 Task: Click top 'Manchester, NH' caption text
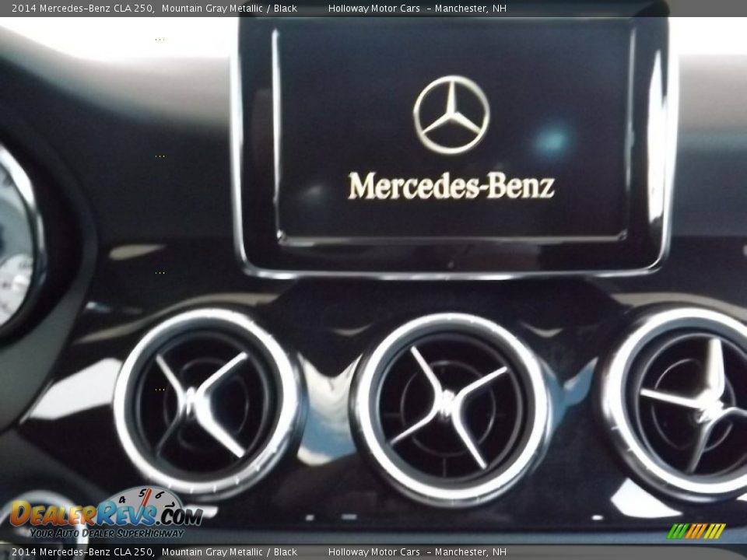tap(471, 8)
